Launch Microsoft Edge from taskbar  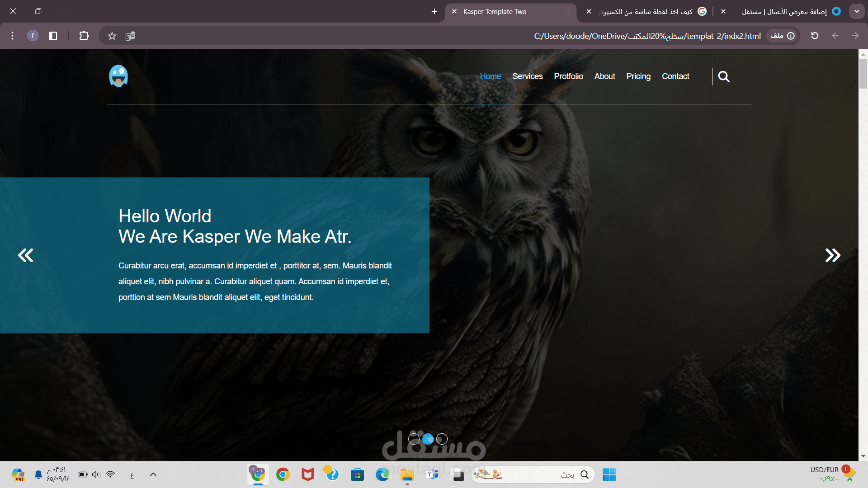click(382, 474)
